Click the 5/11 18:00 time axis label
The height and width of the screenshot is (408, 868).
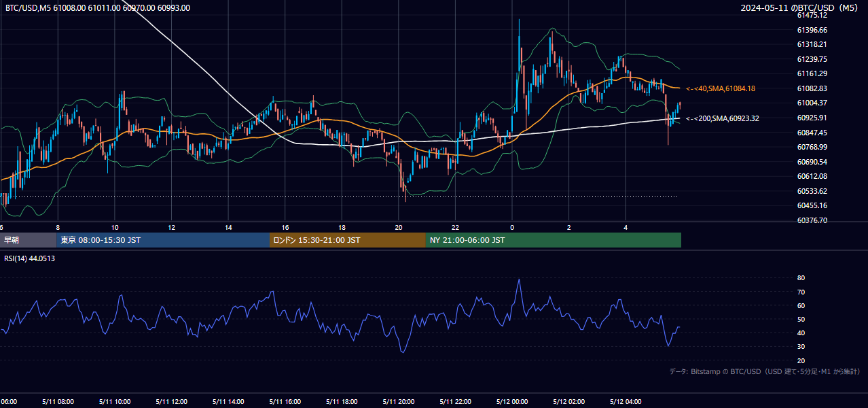tap(342, 401)
